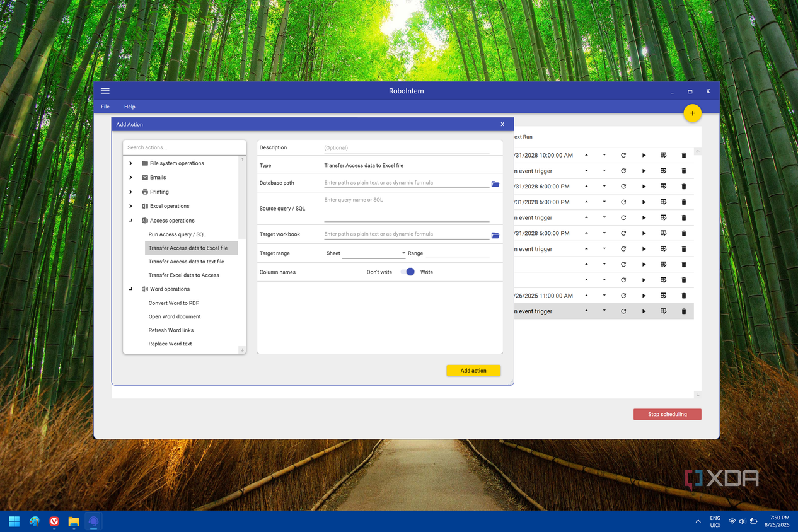Open Vivaldi browser from the taskbar
This screenshot has height=532, width=798.
click(x=54, y=521)
